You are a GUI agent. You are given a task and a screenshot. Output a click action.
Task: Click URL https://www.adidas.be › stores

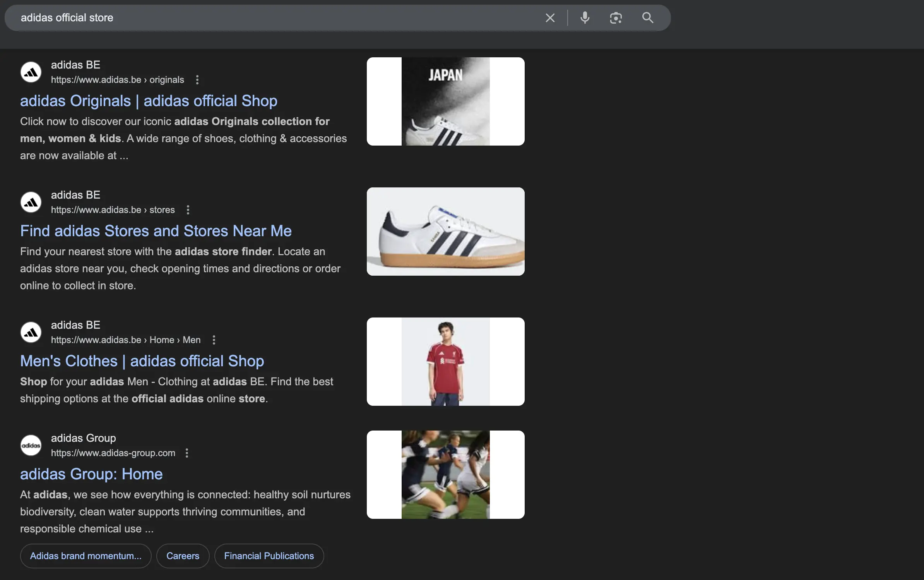113,210
